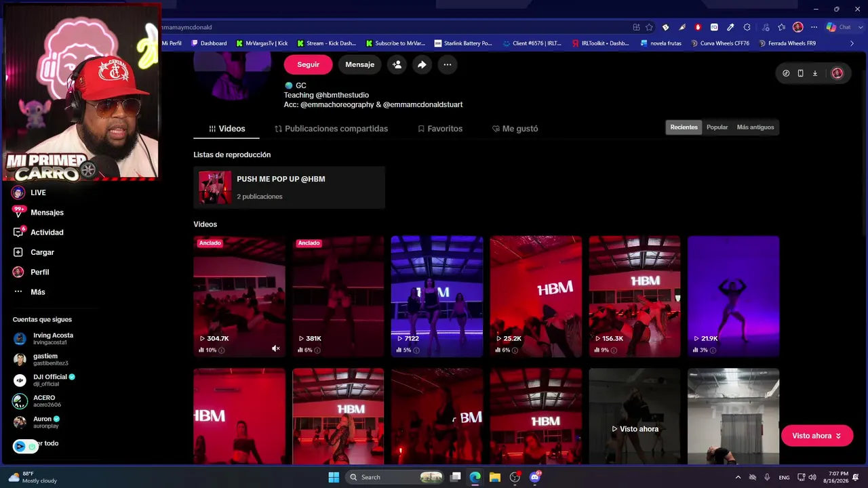The image size is (868, 488).
Task: Open the browser profile avatar in toolbar
Action: click(x=798, y=27)
